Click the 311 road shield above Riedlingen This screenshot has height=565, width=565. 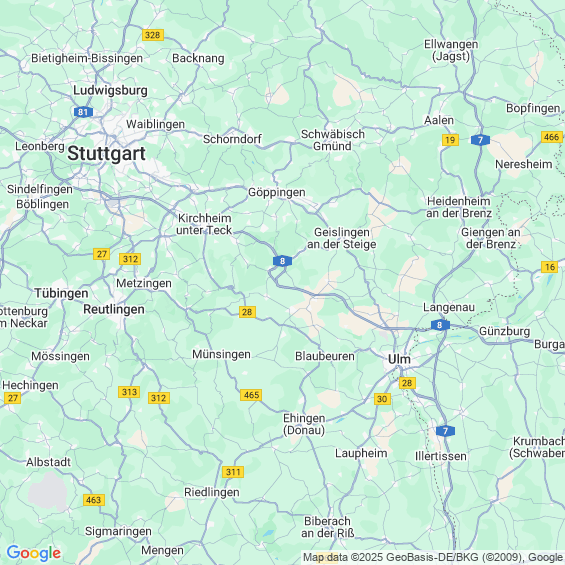(233, 472)
